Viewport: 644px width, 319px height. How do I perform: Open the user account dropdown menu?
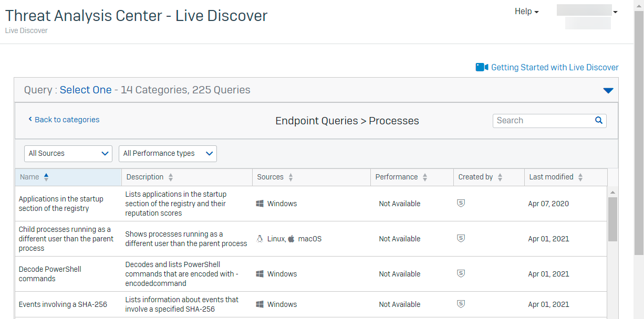615,12
